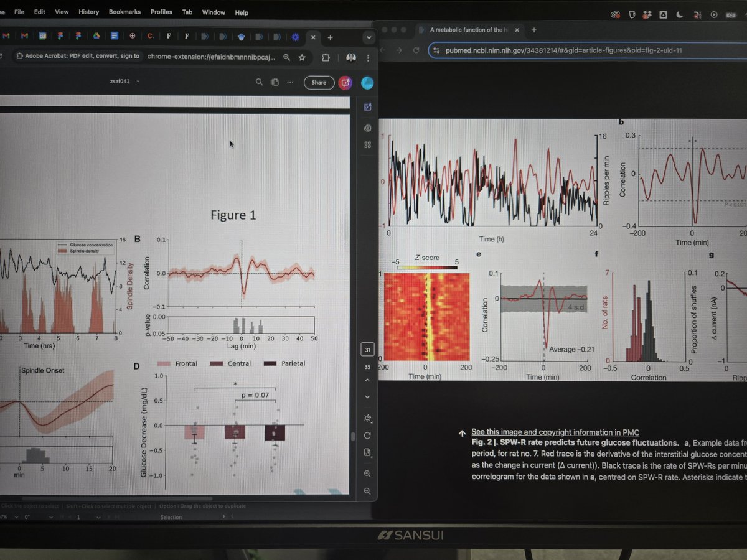The width and height of the screenshot is (747, 560).
Task: Click the Share button
Action: [x=319, y=82]
